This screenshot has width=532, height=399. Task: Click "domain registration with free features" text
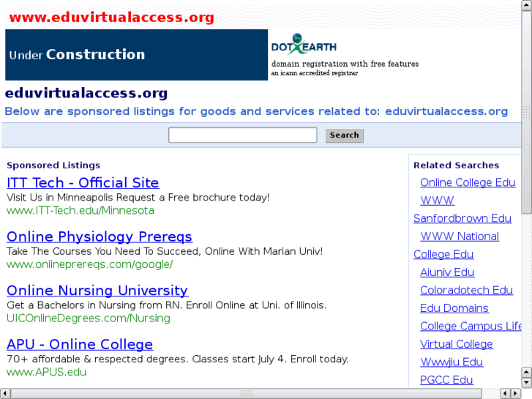click(345, 64)
